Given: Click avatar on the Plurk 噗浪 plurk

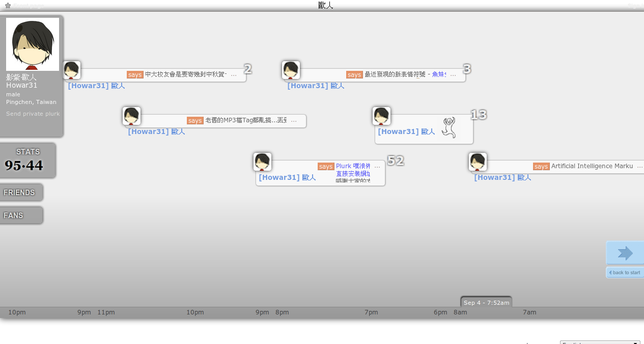Looking at the screenshot, I should point(262,162).
